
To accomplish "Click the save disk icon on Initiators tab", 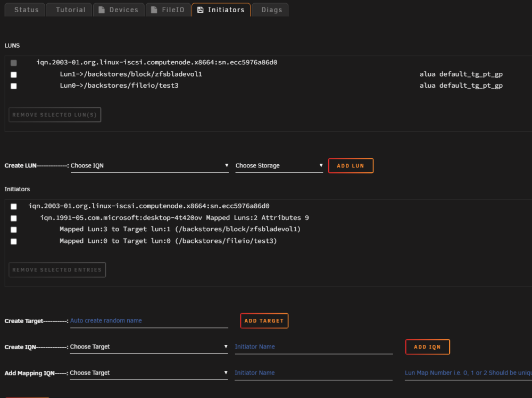I will click(200, 10).
